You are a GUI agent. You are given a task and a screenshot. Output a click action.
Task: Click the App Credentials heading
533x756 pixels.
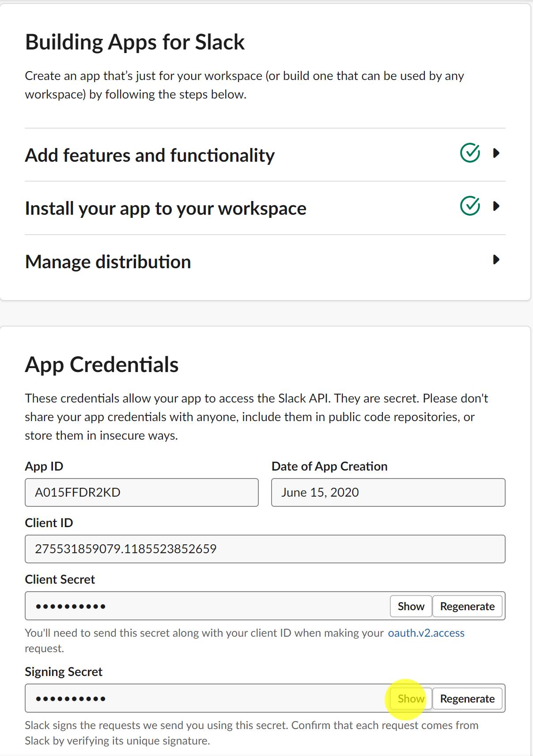click(102, 365)
